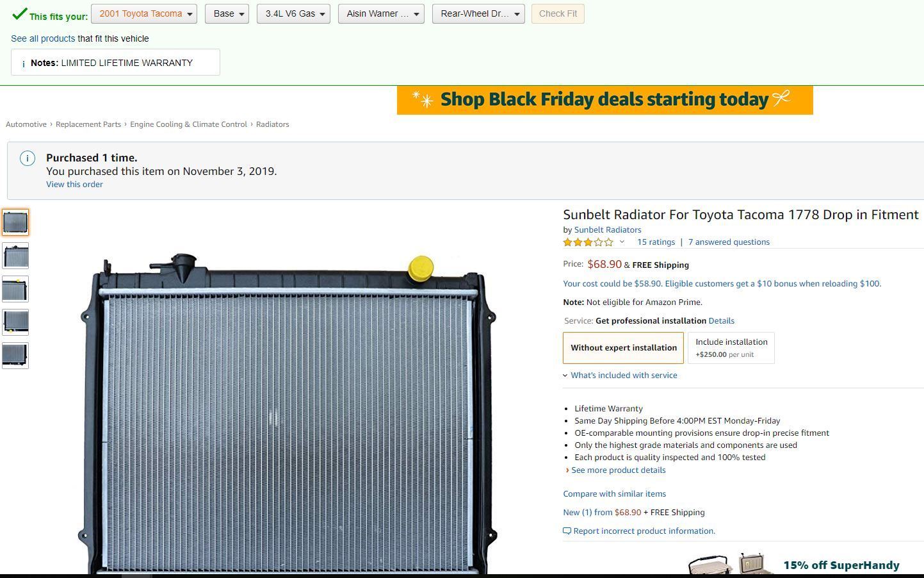Screen dimensions: 924x578
Task: Open the 3.4L V6 Gas engine dropdown
Action: (293, 14)
